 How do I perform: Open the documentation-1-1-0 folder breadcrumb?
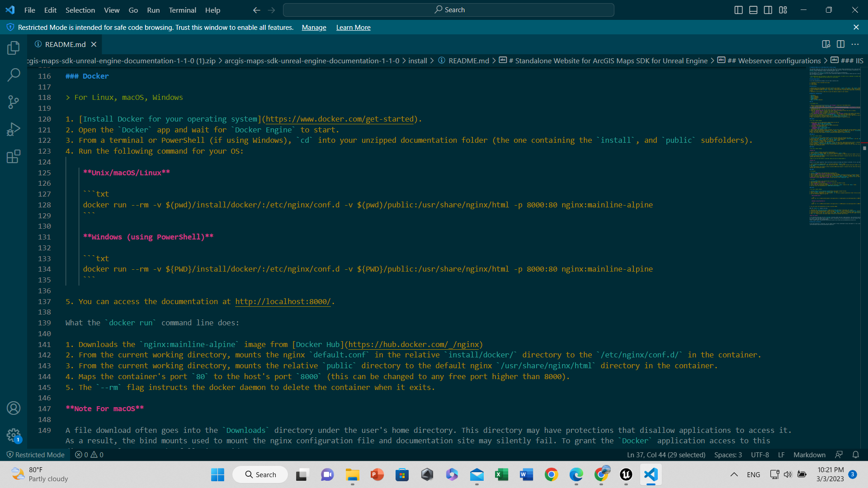tap(312, 61)
